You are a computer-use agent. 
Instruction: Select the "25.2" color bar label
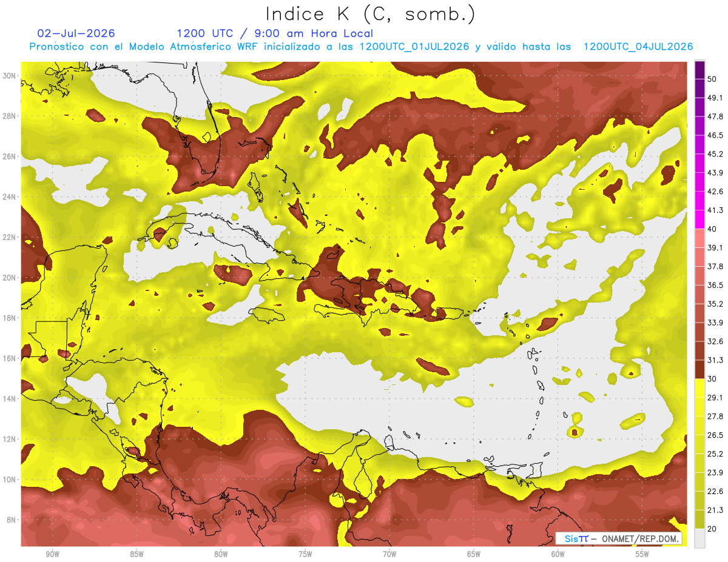[x=715, y=454]
